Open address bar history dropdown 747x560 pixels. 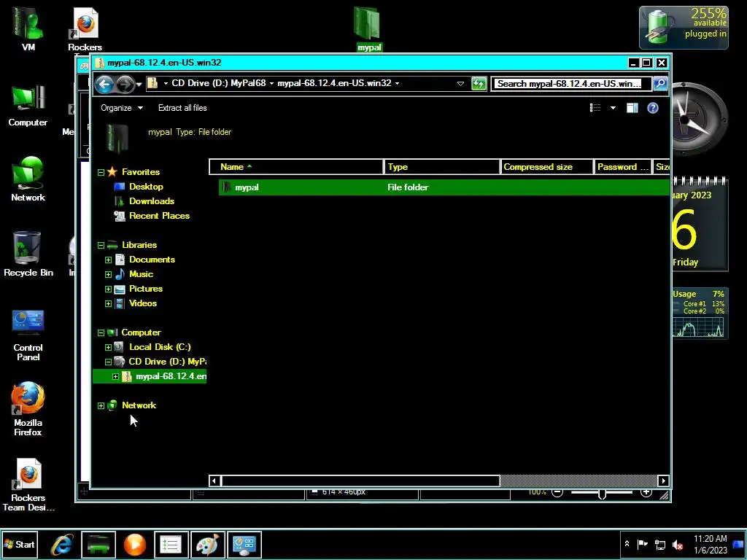(460, 84)
